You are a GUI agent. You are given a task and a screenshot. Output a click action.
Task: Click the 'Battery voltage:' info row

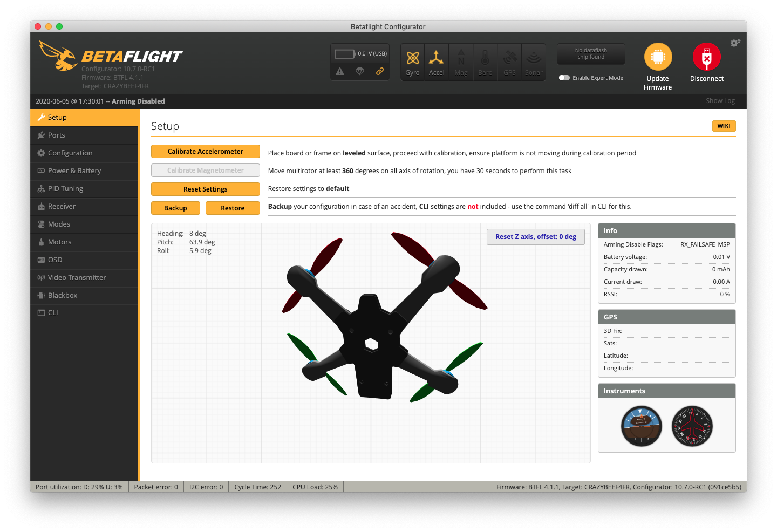[x=667, y=257]
